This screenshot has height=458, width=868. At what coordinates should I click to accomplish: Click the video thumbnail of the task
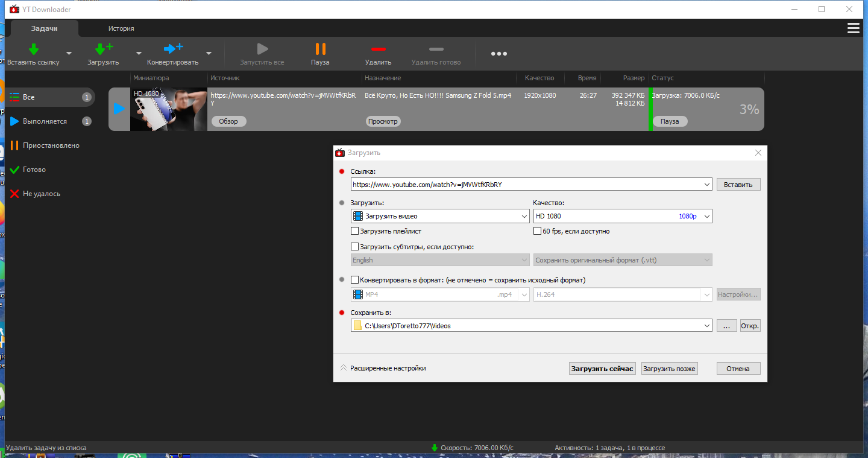click(169, 109)
